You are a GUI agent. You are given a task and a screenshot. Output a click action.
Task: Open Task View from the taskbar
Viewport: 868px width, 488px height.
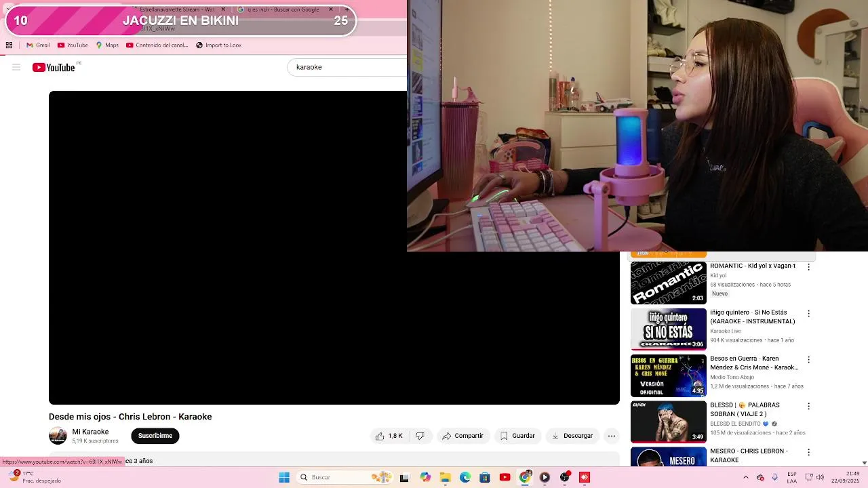click(x=405, y=477)
